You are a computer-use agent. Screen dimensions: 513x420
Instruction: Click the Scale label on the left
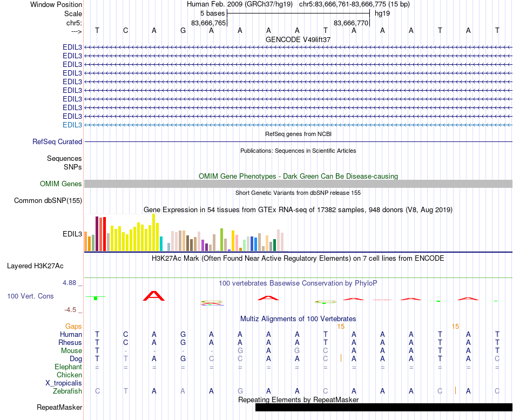coord(73,13)
